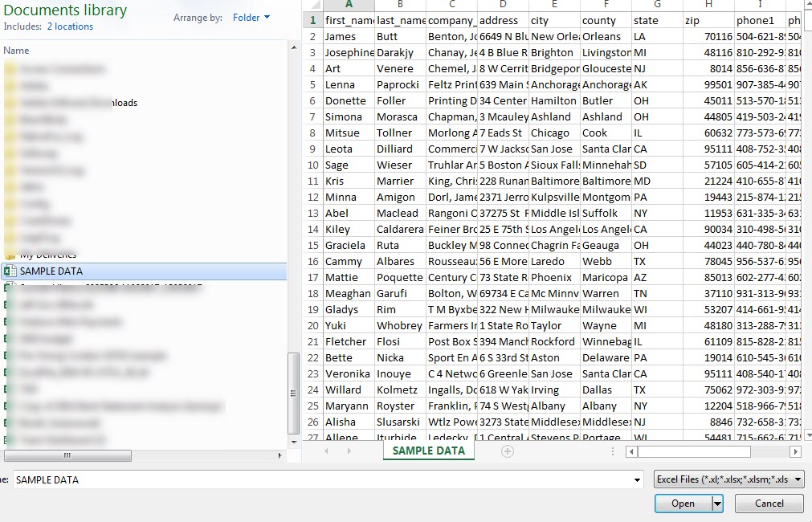Select row 10 header in preview
The width and height of the screenshot is (812, 522).
coord(312,165)
